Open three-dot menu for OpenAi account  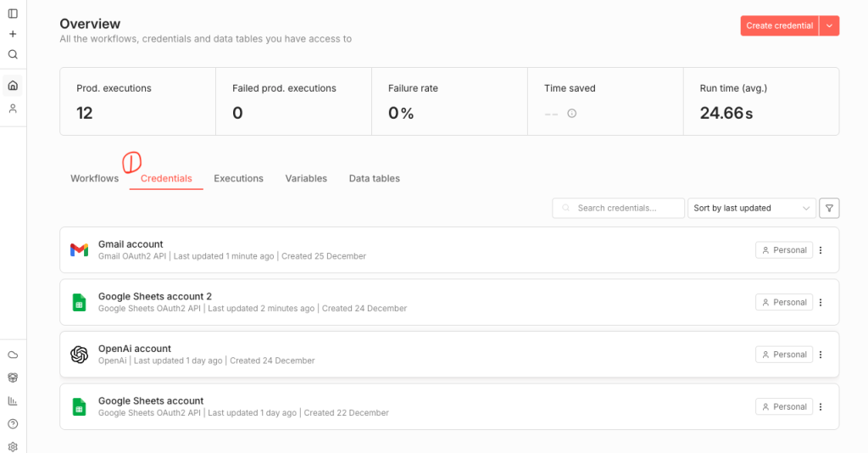(x=821, y=355)
